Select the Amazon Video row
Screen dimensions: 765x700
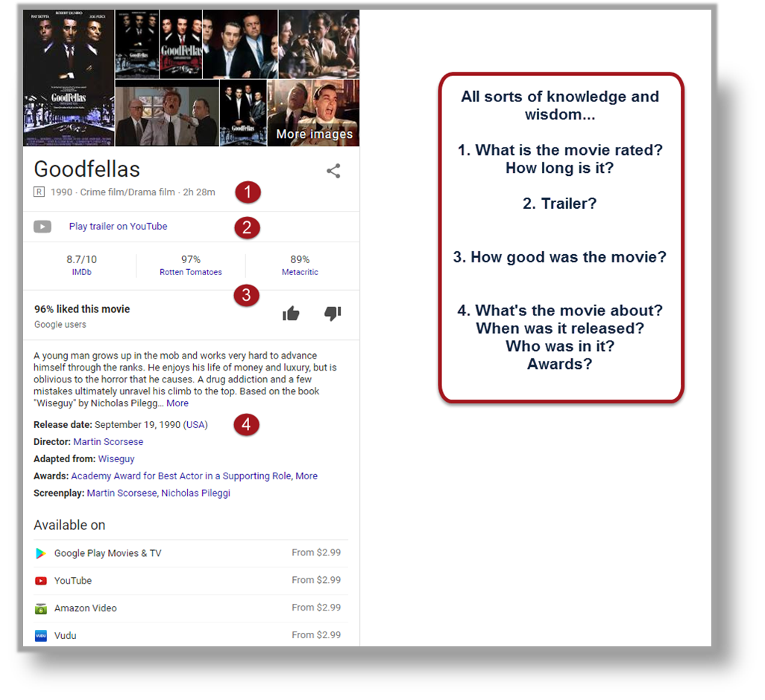tap(191, 608)
